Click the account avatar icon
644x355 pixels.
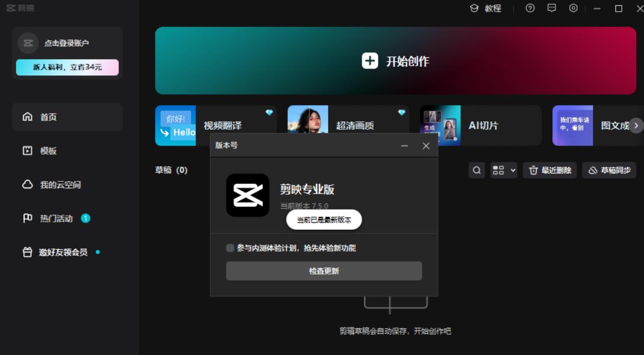click(28, 43)
